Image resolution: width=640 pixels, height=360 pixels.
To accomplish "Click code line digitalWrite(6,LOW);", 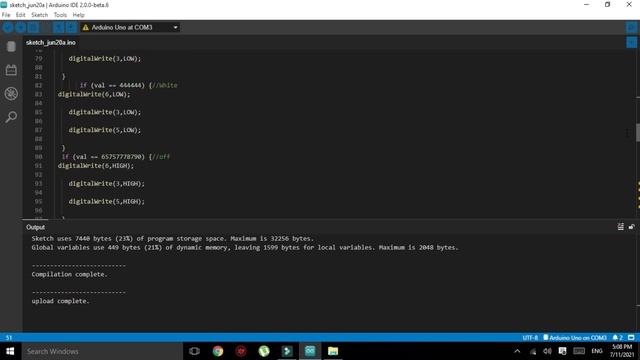I will pyautogui.click(x=94, y=94).
